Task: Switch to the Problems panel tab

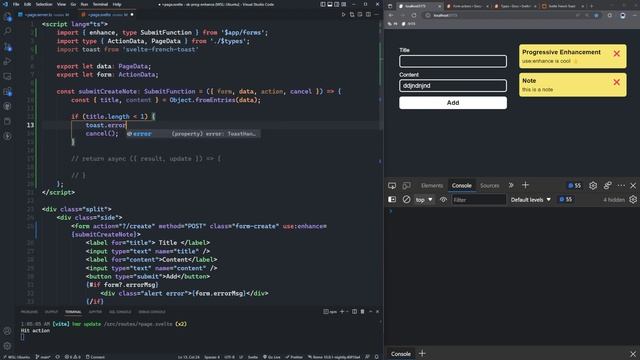Action: coord(29,312)
